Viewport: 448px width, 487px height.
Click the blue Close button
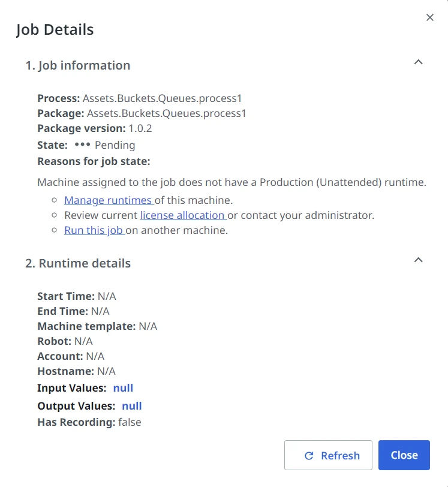click(404, 455)
